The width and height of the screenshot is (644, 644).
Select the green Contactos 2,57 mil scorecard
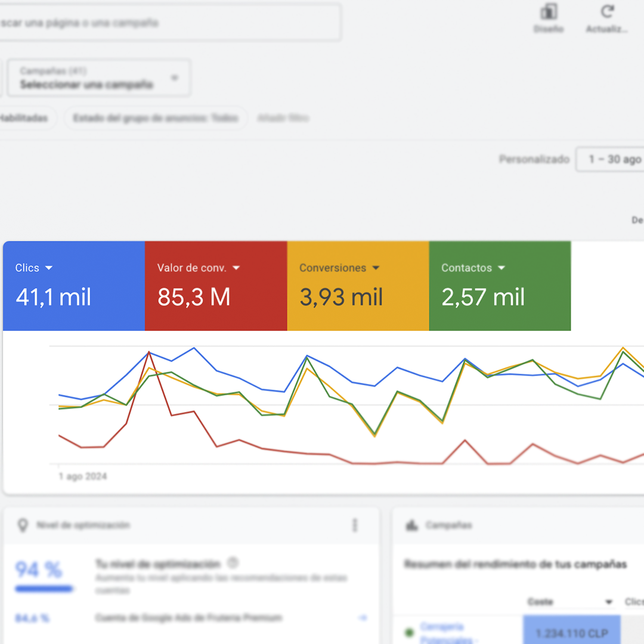tap(500, 286)
